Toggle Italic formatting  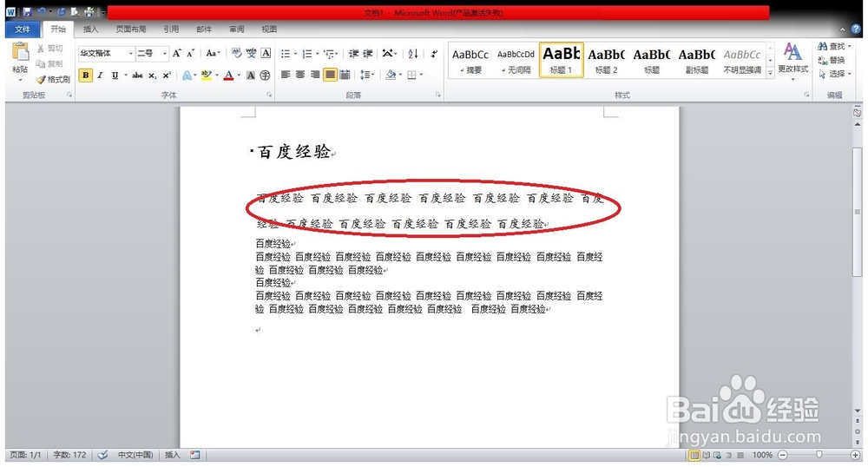[100, 76]
